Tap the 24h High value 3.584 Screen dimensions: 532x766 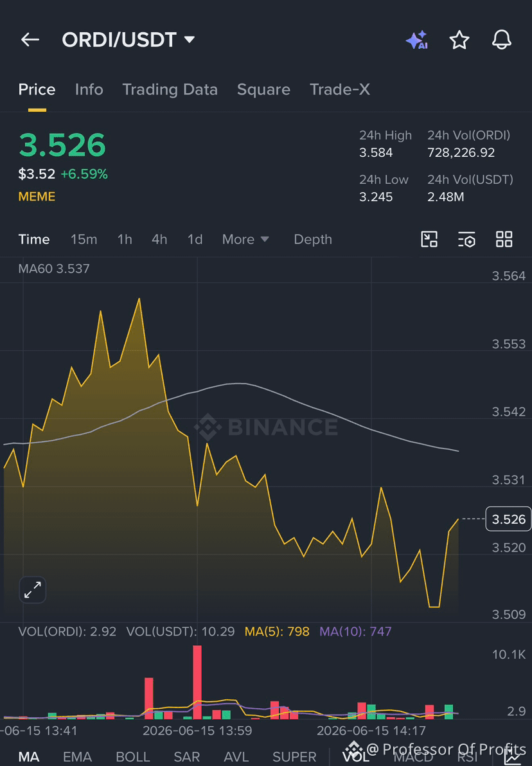pyautogui.click(x=376, y=152)
